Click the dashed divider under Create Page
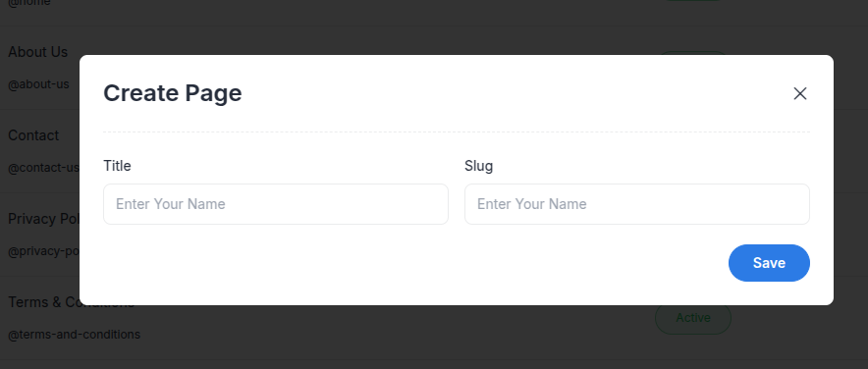 (457, 132)
